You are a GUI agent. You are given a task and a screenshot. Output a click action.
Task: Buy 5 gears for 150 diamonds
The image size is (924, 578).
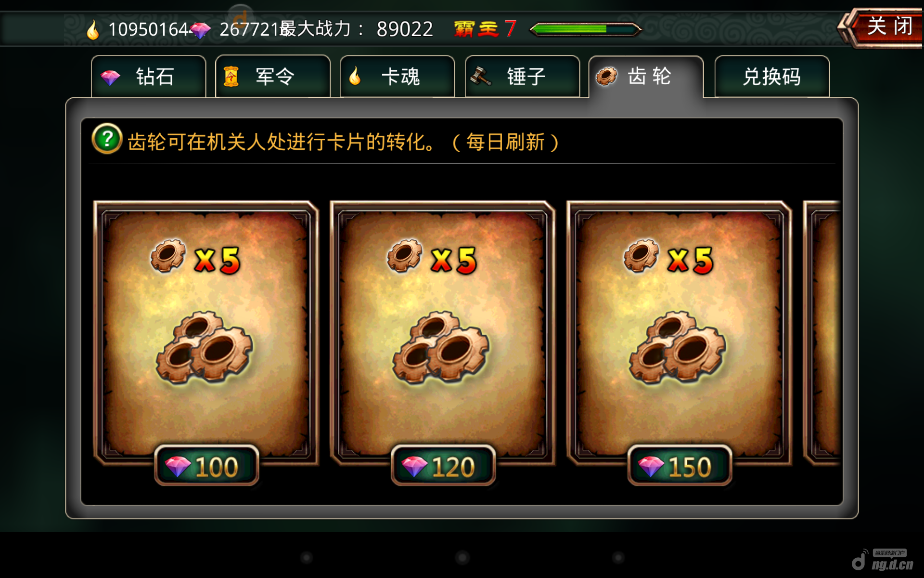680,465
